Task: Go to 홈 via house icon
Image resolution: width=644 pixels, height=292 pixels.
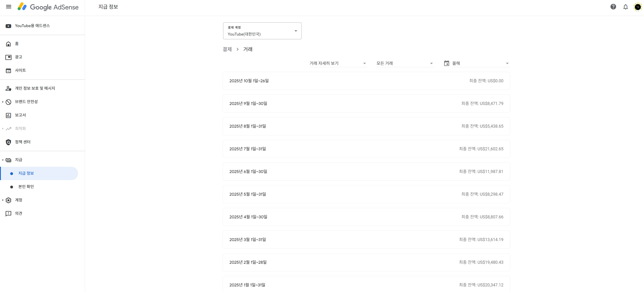Action: click(x=8, y=44)
